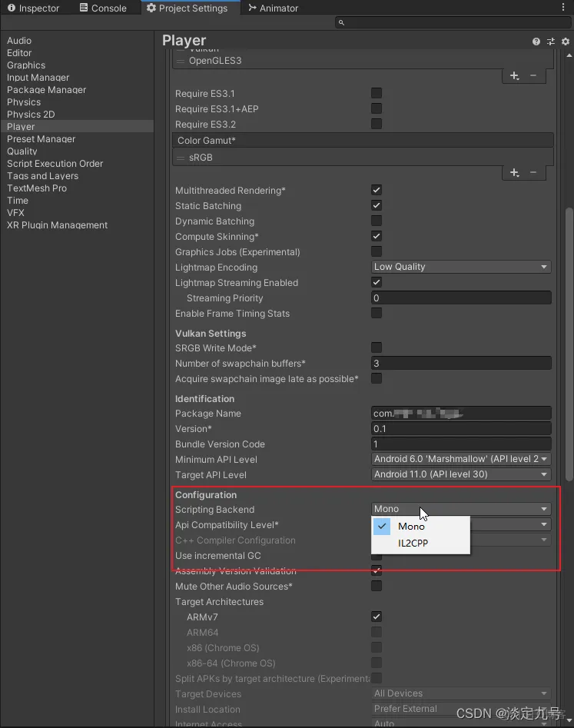Image resolution: width=574 pixels, height=728 pixels.
Task: Click the vertical scrollbar thumb
Action: (x=569, y=344)
